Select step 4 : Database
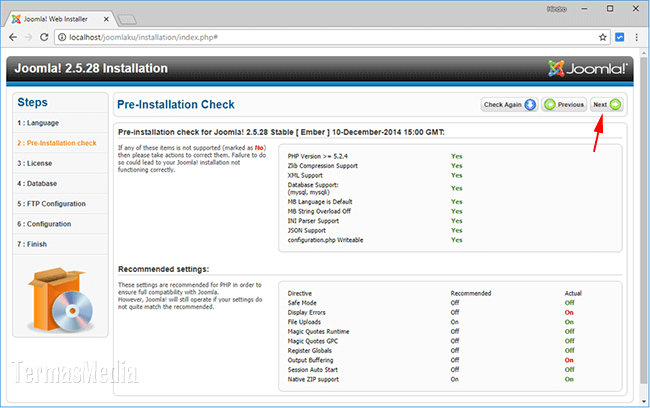The image size is (650, 408). coord(61,183)
